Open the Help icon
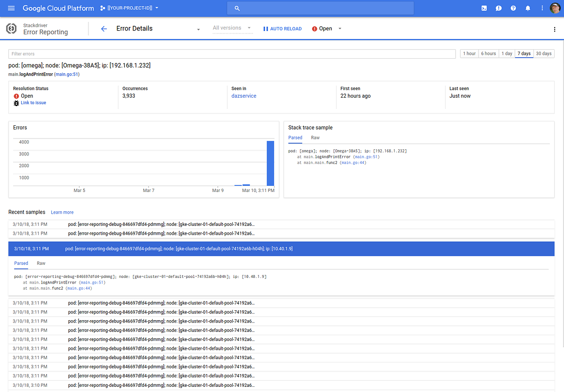 pos(513,8)
